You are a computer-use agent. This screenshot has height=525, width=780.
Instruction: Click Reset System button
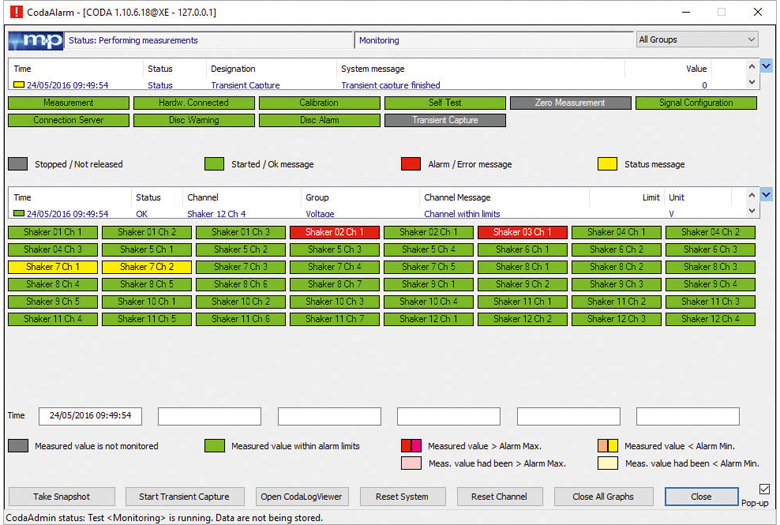[x=402, y=497]
